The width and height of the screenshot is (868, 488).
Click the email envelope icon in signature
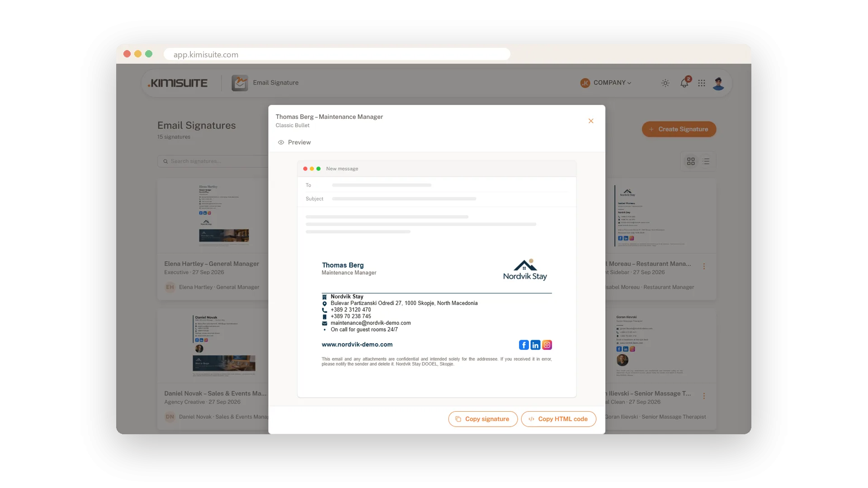tap(325, 324)
